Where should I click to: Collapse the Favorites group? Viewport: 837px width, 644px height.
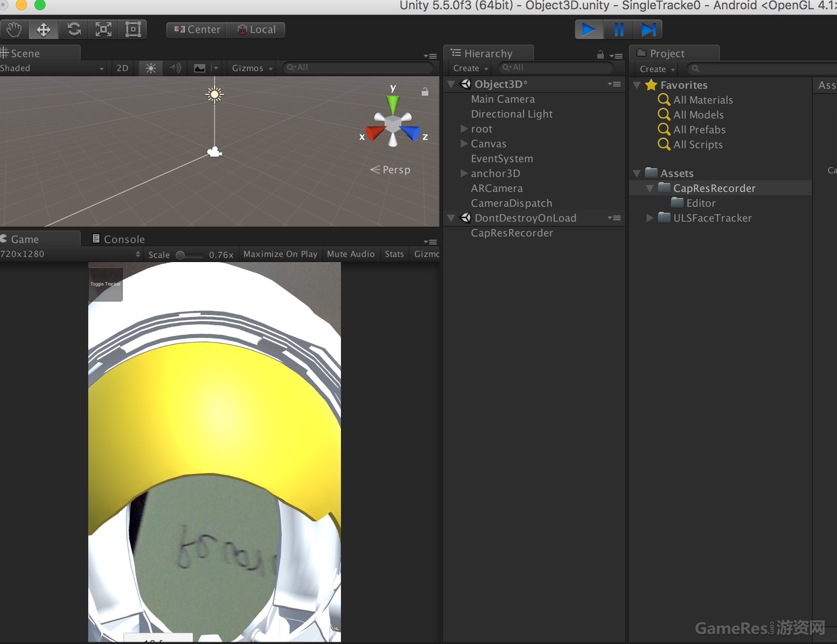(x=637, y=85)
